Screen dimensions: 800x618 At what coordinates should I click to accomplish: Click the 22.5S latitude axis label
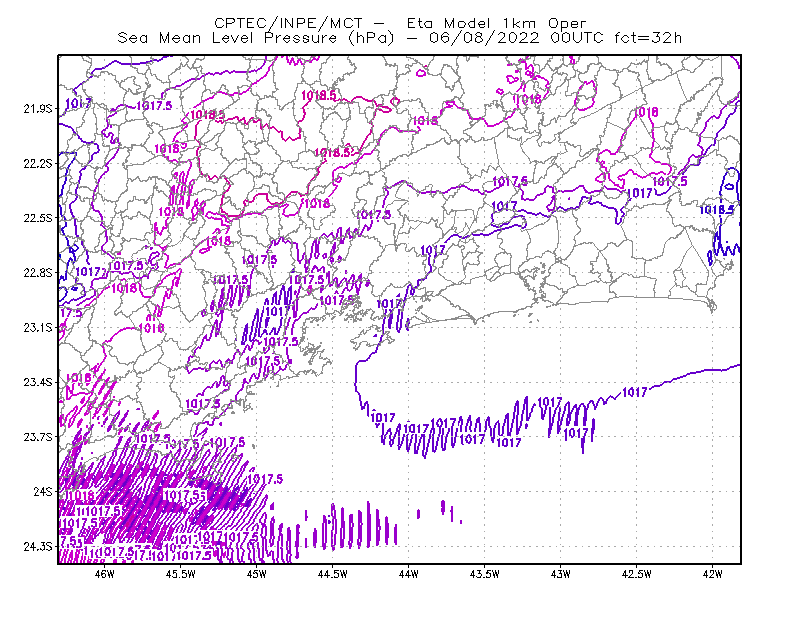[x=37, y=218]
